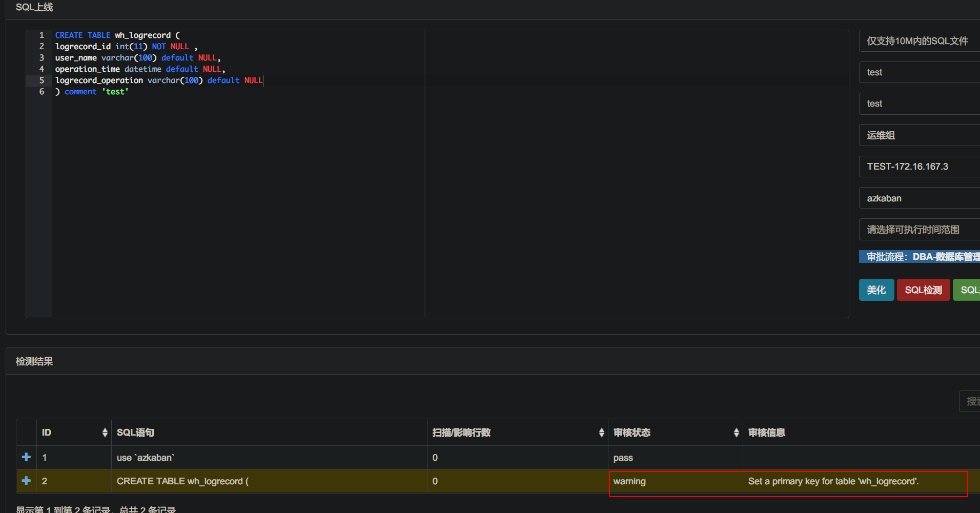Open the TEST-172.16.167.3 instance dropdown
Viewport: 980px width, 513px height.
point(917,166)
